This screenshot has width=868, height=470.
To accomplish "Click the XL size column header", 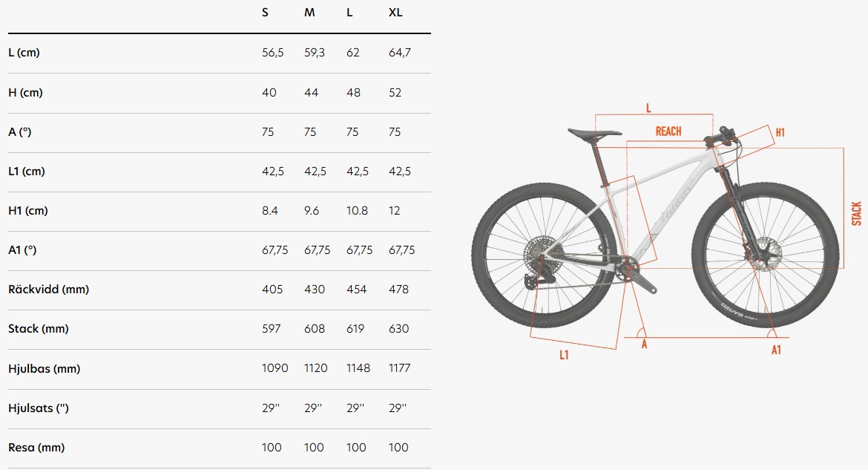I will tap(395, 12).
